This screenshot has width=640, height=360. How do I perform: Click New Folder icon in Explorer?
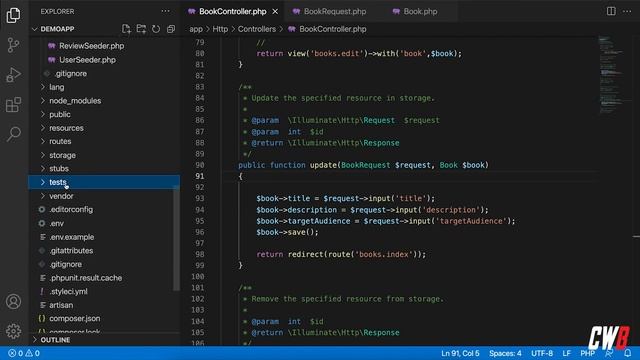(141, 29)
